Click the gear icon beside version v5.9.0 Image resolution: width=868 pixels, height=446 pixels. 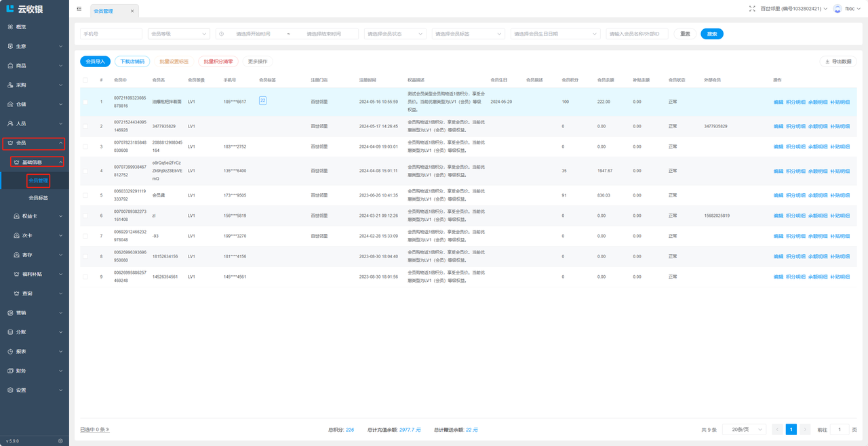point(60,441)
